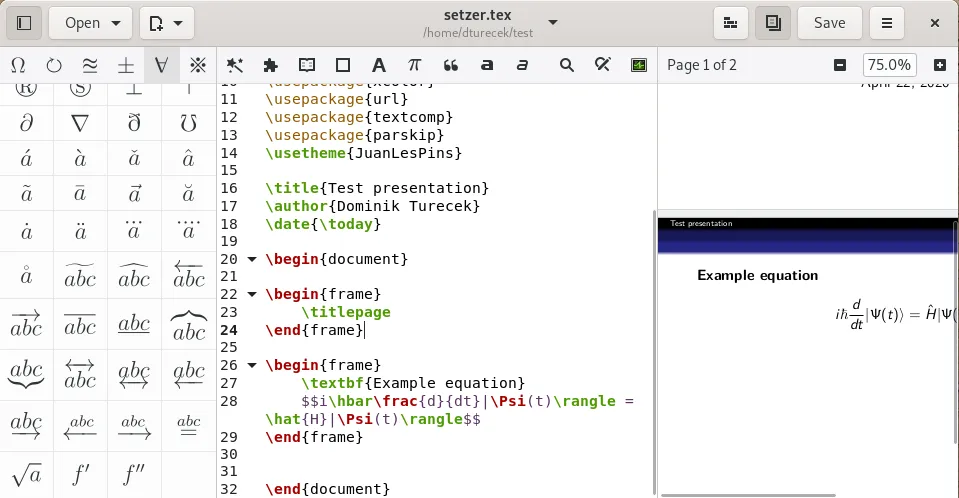This screenshot has height=498, width=959.
Task: Toggle the sidebar panel button
Action: [x=25, y=22]
